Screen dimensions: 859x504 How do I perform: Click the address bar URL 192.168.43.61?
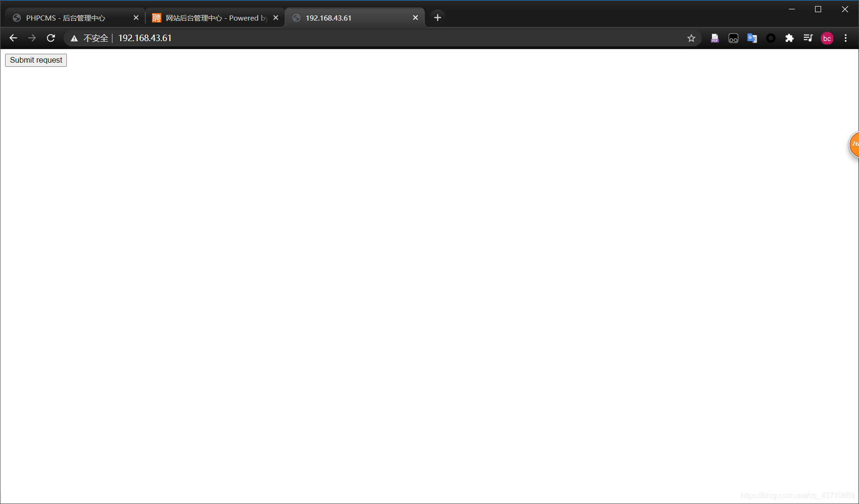[x=145, y=38]
